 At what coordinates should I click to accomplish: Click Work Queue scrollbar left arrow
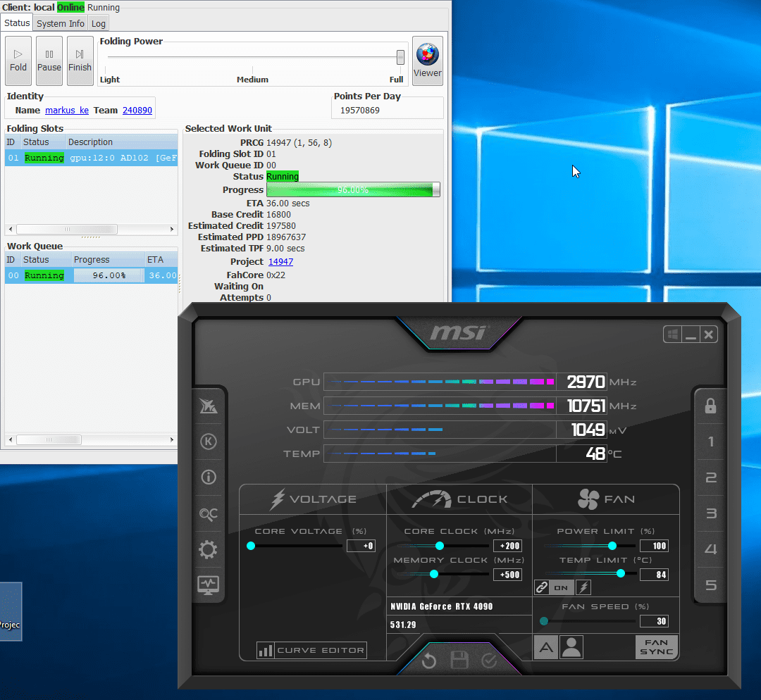(x=11, y=439)
